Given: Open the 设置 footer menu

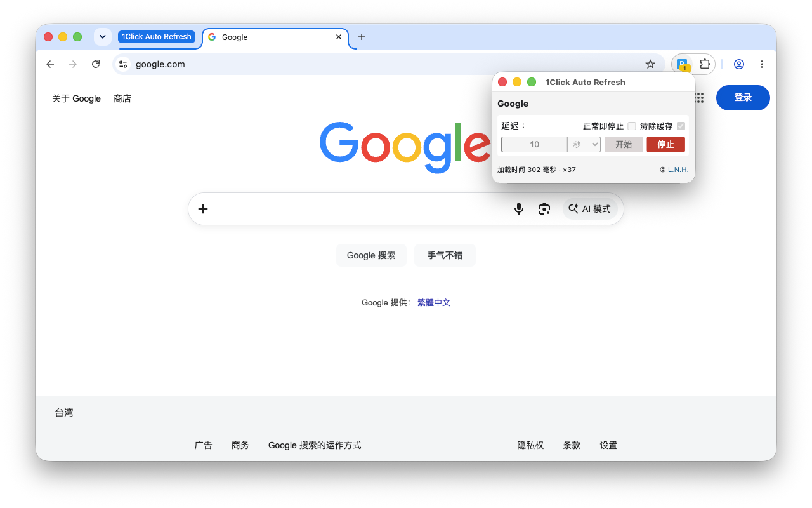Looking at the screenshot, I should 608,445.
